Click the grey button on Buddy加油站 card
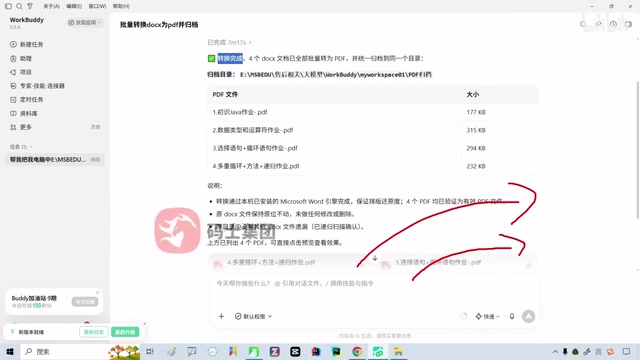 85,302
